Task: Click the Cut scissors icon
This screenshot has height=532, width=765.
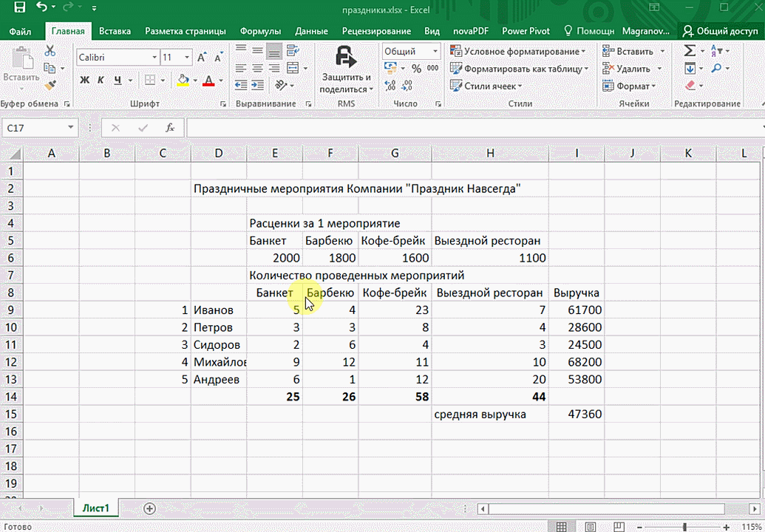Action: click(50, 51)
